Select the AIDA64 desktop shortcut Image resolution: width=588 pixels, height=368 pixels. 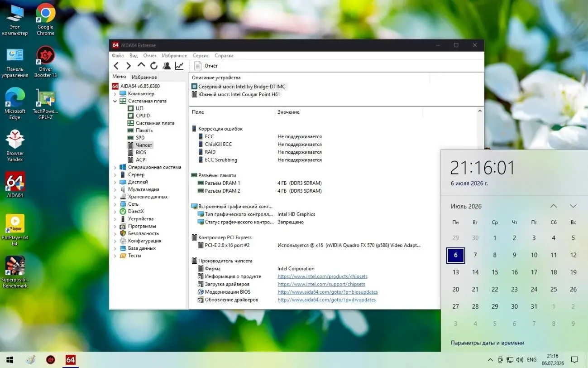coord(15,185)
